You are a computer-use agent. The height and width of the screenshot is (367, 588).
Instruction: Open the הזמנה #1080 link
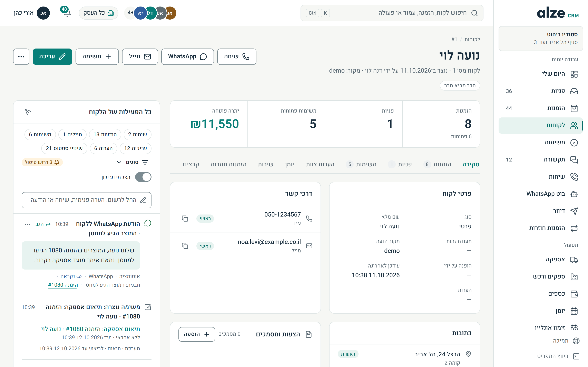pos(63,285)
